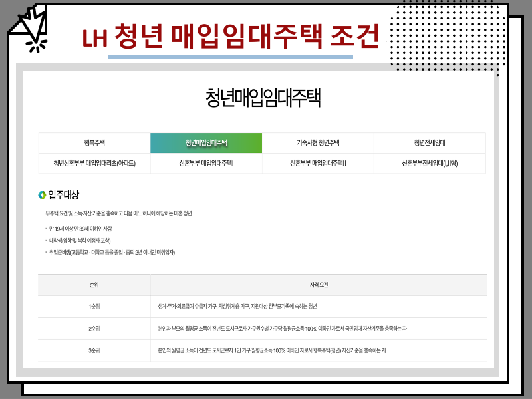Click the 3순위 requirement about 1인 가구 월평균소득
The image size is (532, 399).
(x=272, y=350)
